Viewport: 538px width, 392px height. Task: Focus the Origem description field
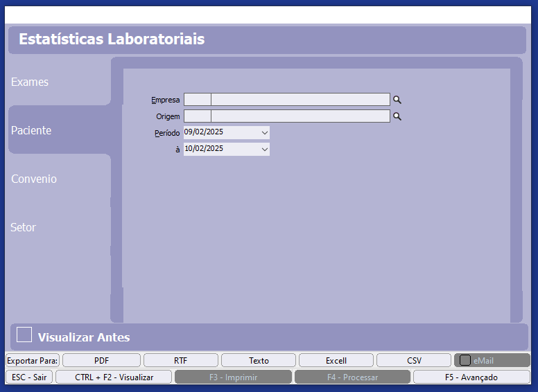coord(300,116)
